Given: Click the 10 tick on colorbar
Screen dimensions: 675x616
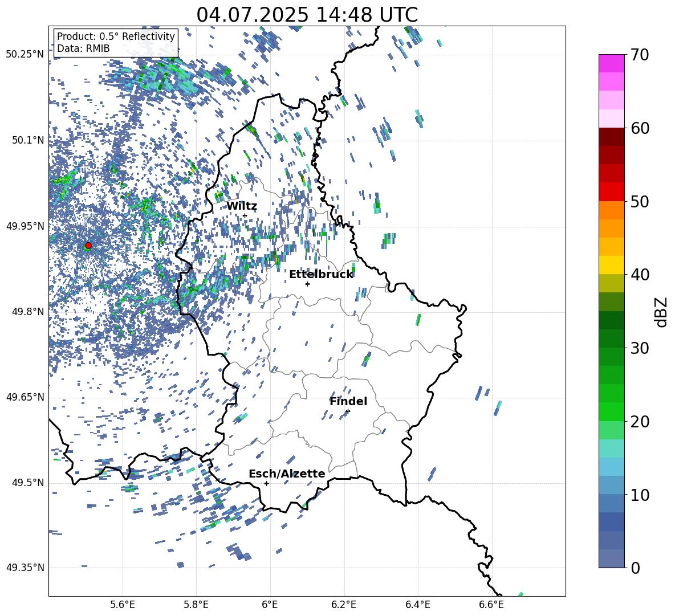Looking at the screenshot, I should 640,495.
